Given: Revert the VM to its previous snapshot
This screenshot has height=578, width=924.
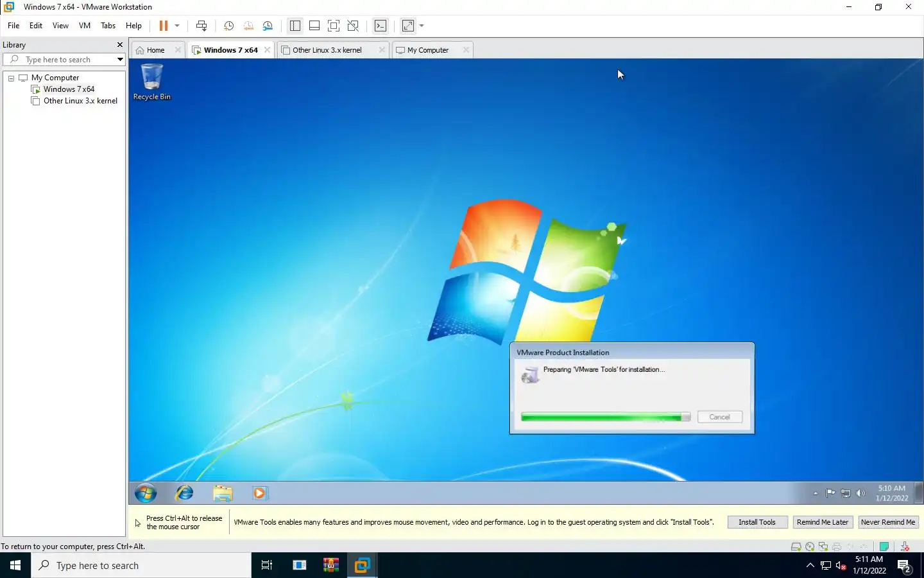Looking at the screenshot, I should click(x=248, y=26).
